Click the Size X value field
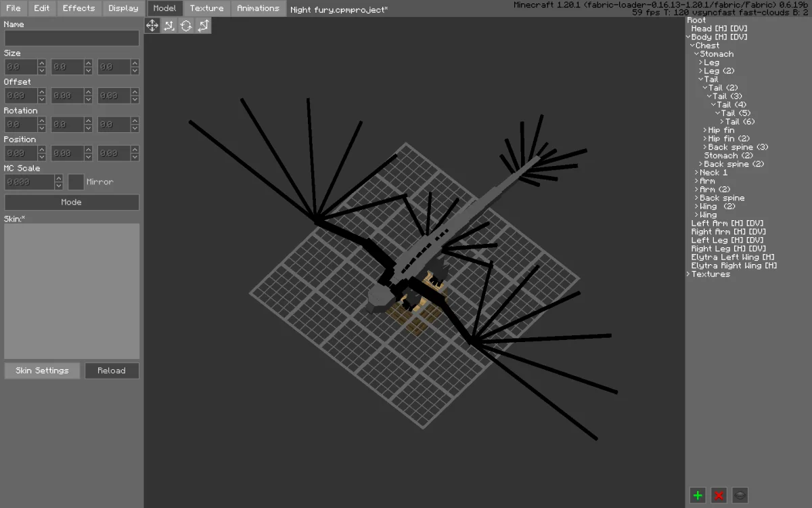The image size is (812, 508). click(21, 67)
